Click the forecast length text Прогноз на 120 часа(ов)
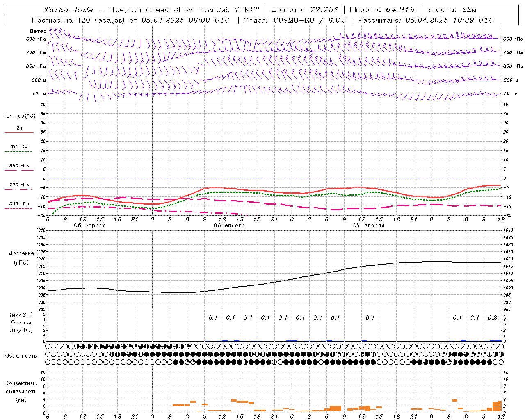The width and height of the screenshot is (525, 420). click(79, 20)
